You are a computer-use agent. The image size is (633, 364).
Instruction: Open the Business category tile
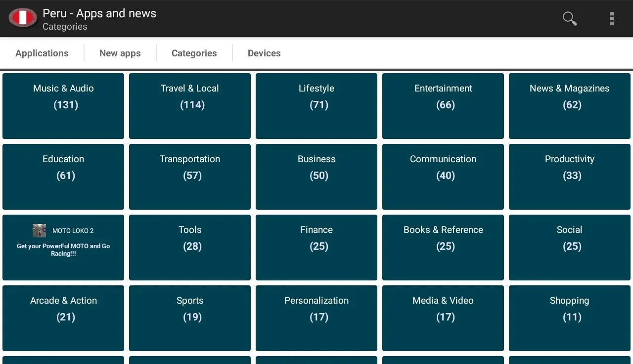click(316, 177)
